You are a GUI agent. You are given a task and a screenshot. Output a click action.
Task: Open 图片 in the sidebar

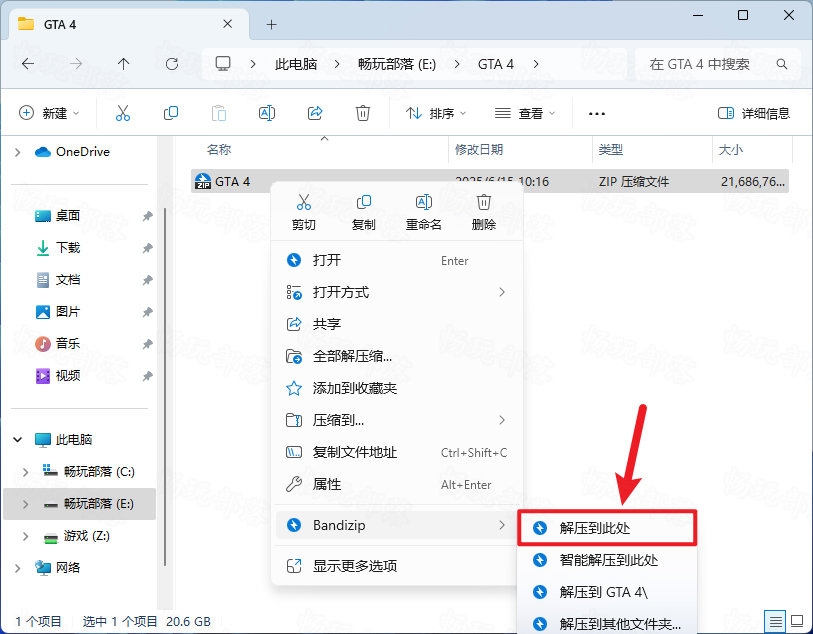pos(68,312)
